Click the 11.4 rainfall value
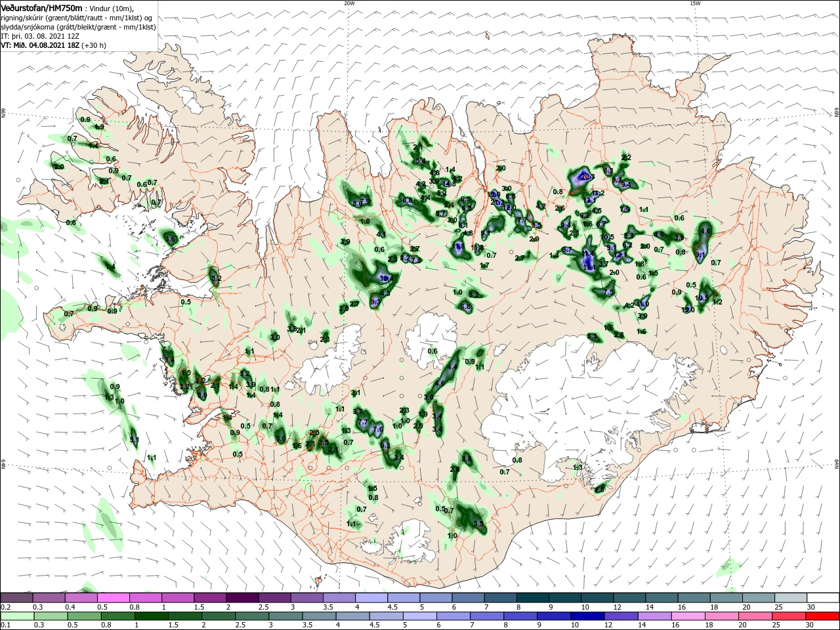 tap(589, 253)
